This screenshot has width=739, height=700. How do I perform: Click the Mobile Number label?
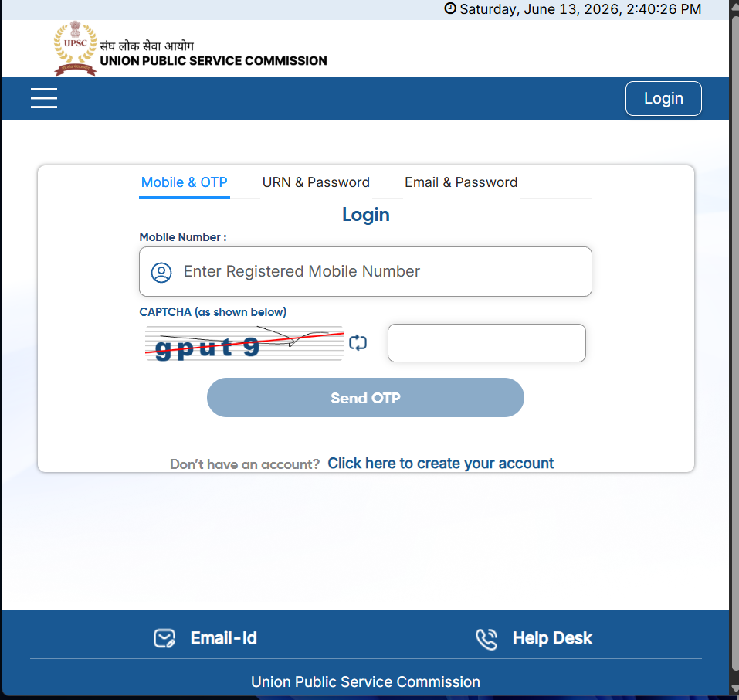coord(183,237)
